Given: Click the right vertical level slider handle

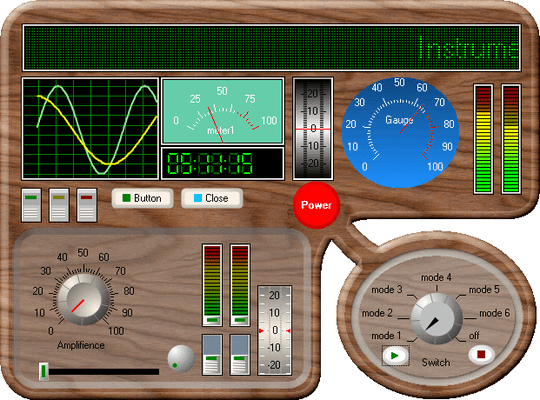Looking at the screenshot, I should (240, 320).
